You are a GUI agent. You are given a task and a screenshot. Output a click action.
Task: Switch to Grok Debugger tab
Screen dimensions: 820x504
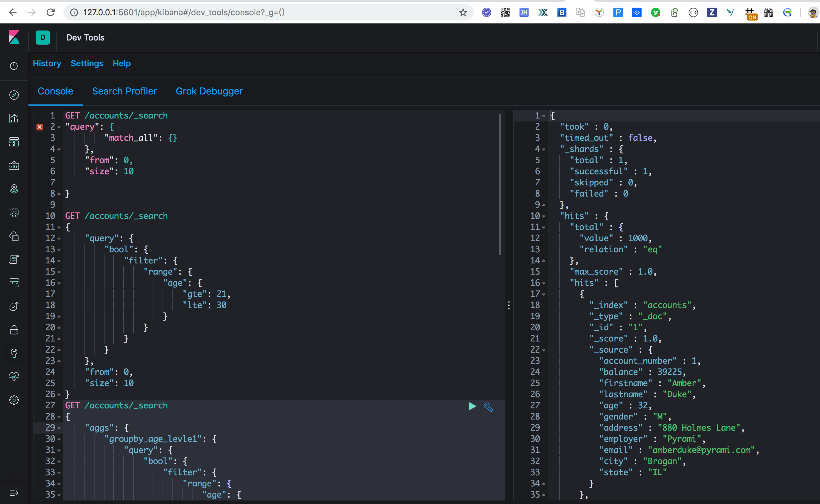(209, 91)
